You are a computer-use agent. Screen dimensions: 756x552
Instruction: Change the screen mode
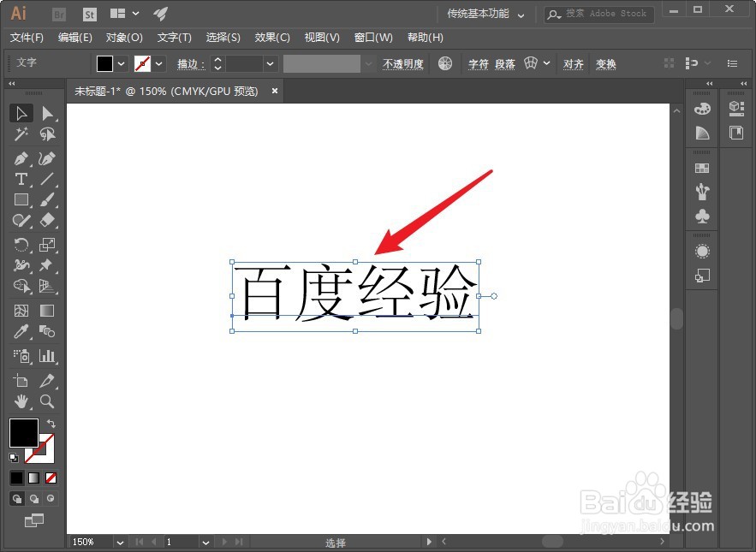tap(33, 520)
